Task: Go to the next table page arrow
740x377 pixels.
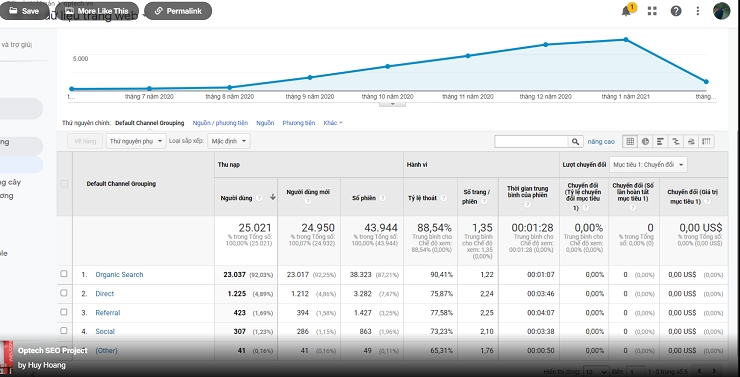Action: [x=715, y=371]
